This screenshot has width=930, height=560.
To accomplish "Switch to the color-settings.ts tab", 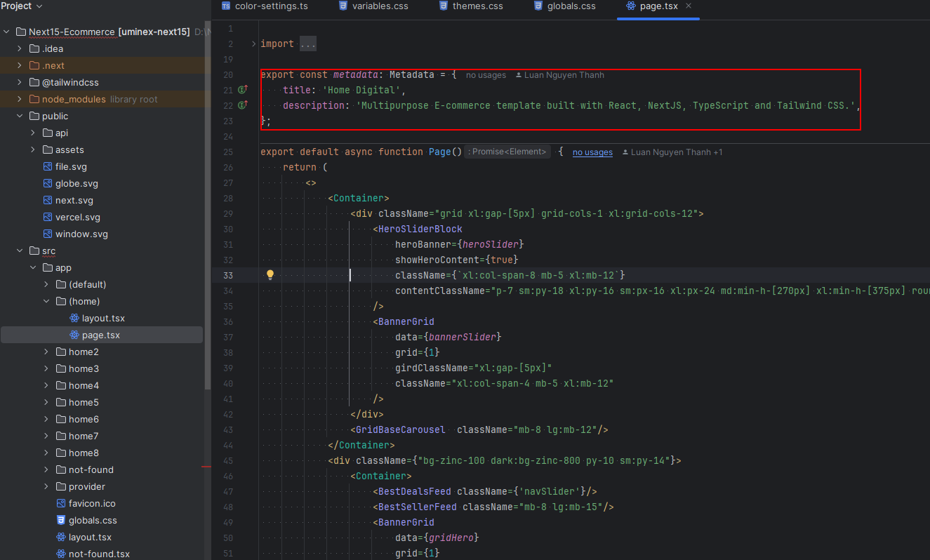I will 271,6.
